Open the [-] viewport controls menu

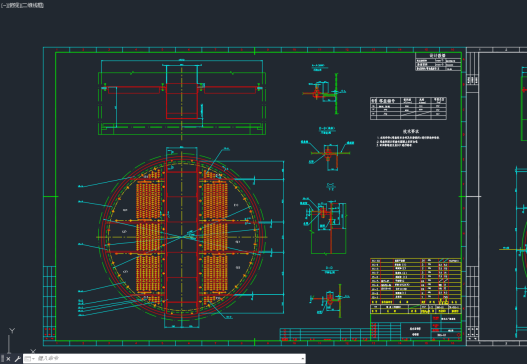[3, 5]
